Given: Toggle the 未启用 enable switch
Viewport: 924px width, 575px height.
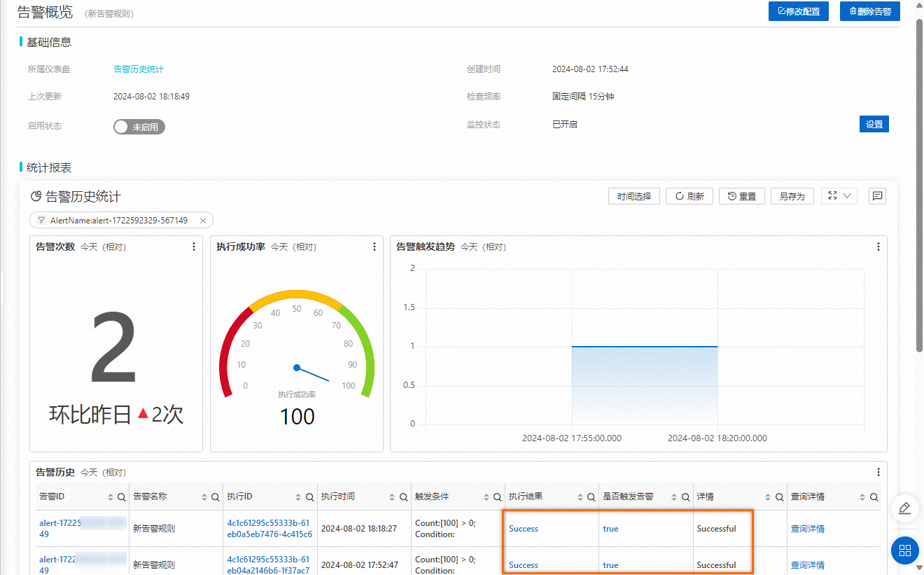Looking at the screenshot, I should (x=139, y=127).
